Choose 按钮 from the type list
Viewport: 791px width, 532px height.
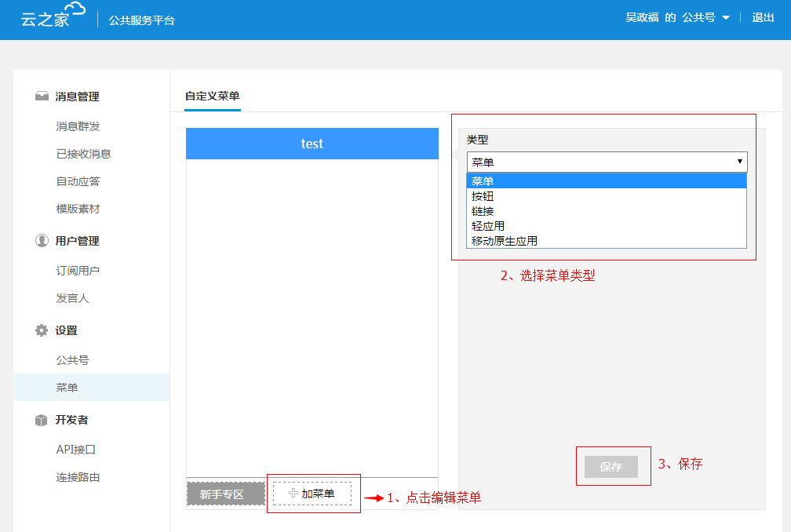[483, 196]
